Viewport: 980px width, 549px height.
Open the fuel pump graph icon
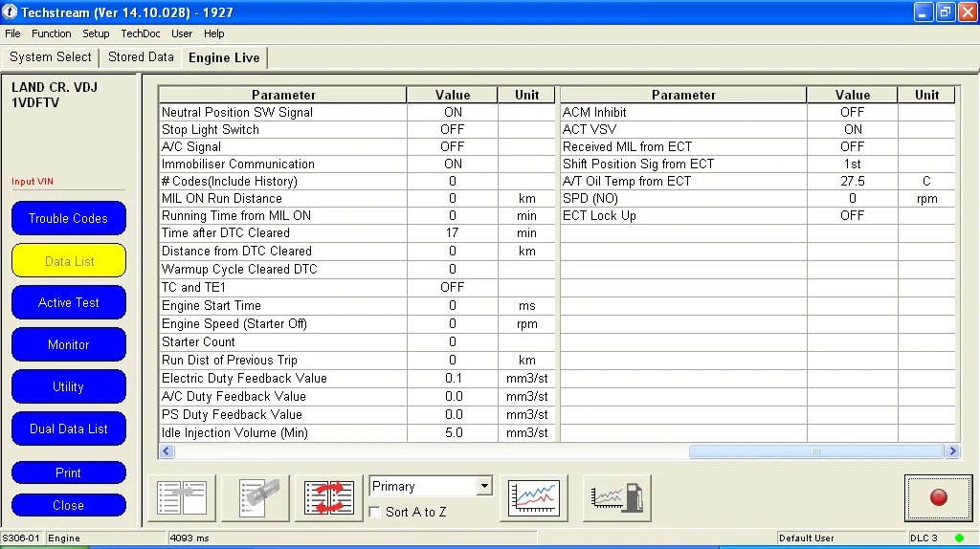pyautogui.click(x=617, y=497)
